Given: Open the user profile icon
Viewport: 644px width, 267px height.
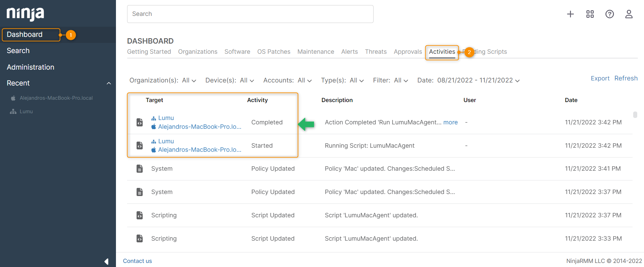Looking at the screenshot, I should pyautogui.click(x=629, y=14).
